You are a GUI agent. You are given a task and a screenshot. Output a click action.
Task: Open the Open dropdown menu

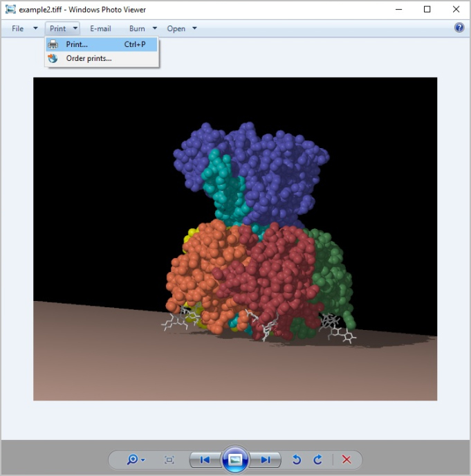[182, 28]
